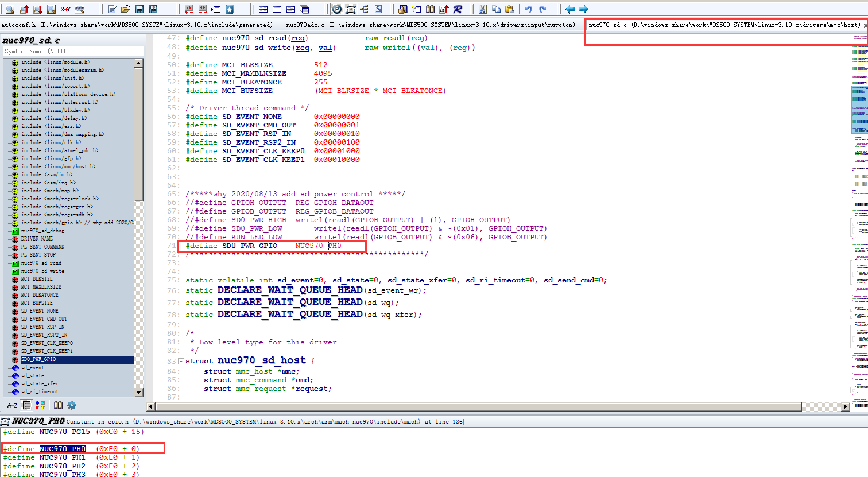Click the highlighted NUC970_PH0 in context window
The width and height of the screenshot is (868, 477).
click(x=62, y=449)
